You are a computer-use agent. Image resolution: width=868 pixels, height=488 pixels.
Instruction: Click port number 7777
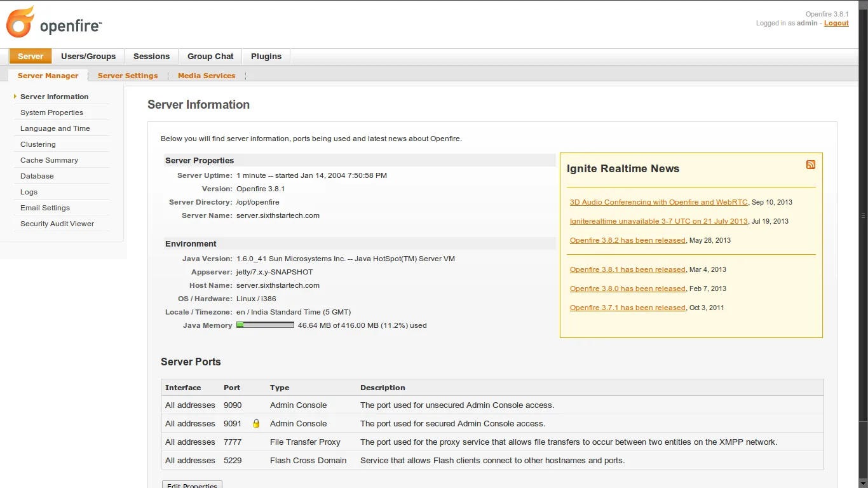[x=233, y=442]
